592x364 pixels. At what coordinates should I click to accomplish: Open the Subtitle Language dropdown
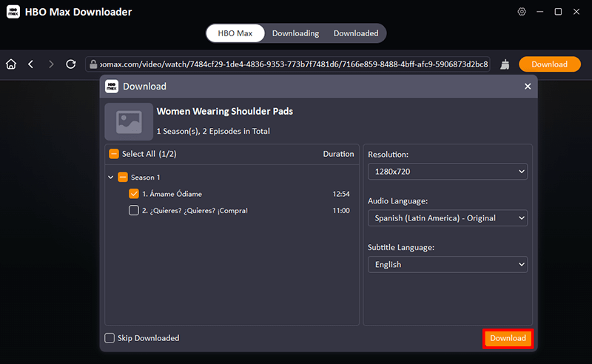coord(447,264)
